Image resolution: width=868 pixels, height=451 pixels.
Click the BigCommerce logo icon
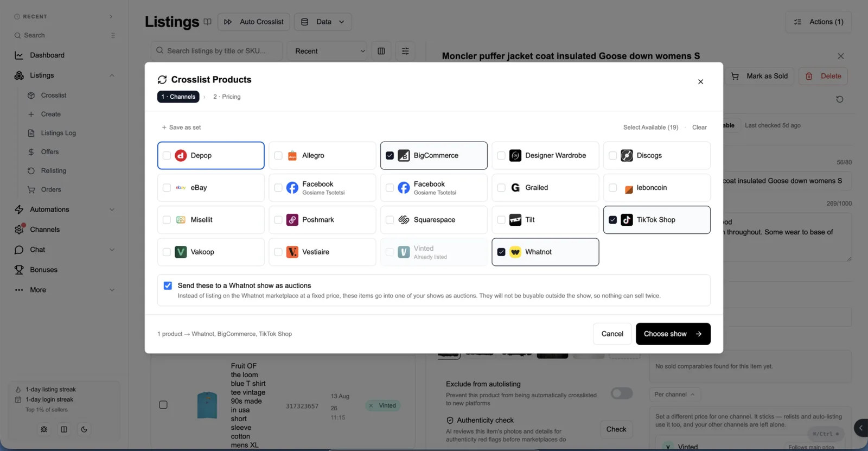point(404,155)
